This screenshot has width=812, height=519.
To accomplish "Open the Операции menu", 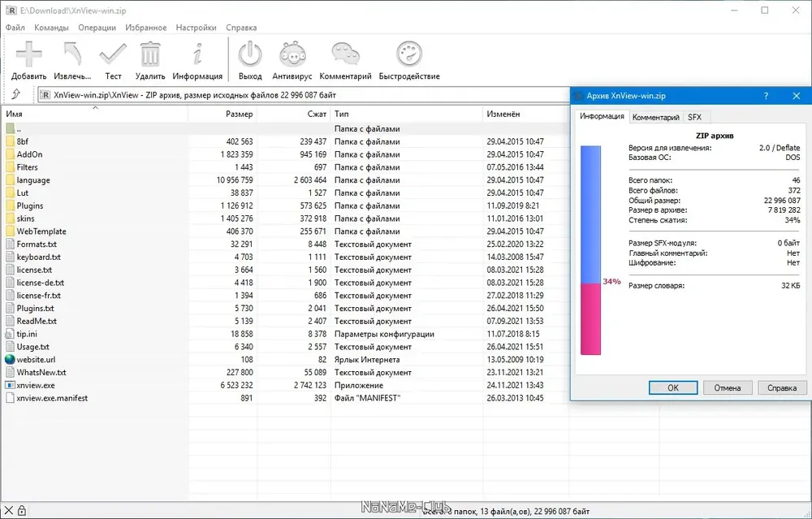I will point(97,28).
